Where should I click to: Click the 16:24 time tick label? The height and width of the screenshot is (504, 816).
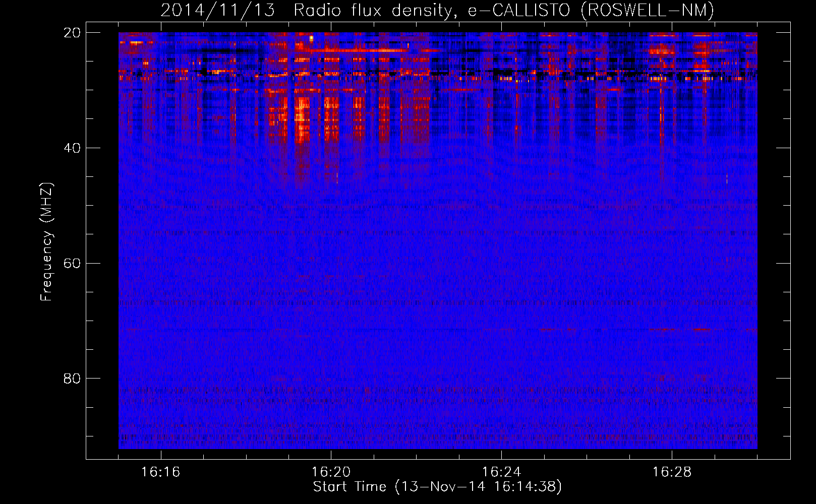click(x=501, y=472)
